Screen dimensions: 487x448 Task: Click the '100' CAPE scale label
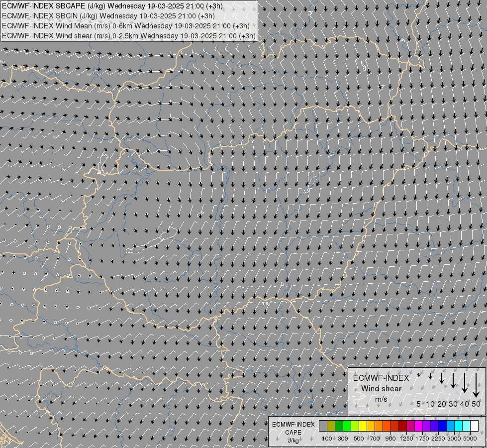coord(327,439)
